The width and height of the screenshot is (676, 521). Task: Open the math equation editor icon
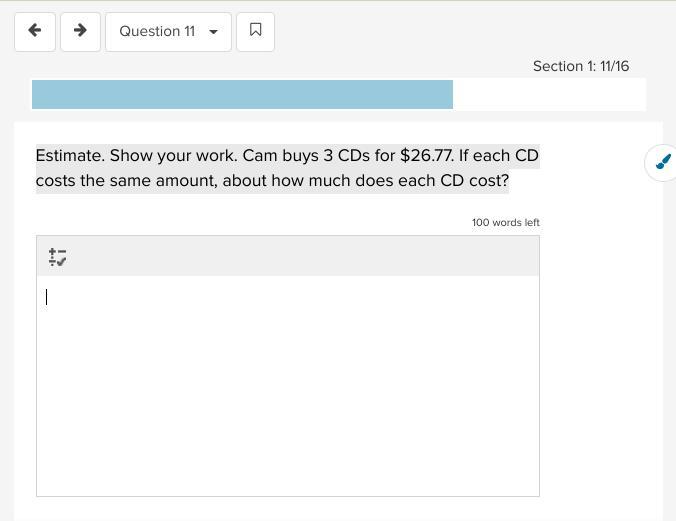(57, 258)
